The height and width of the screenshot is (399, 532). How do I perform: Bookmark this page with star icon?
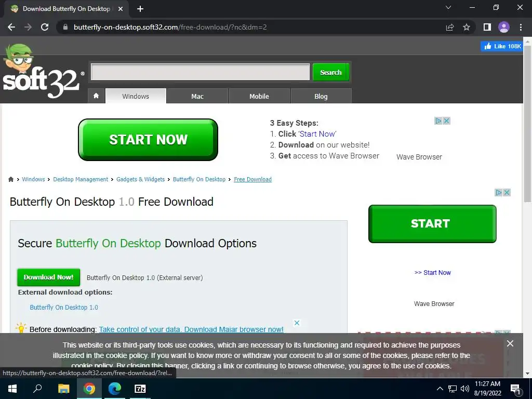467,27
